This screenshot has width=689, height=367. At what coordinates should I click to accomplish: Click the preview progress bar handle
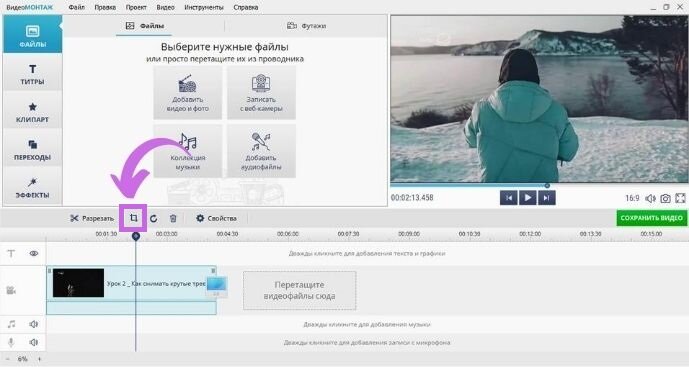coord(547,185)
